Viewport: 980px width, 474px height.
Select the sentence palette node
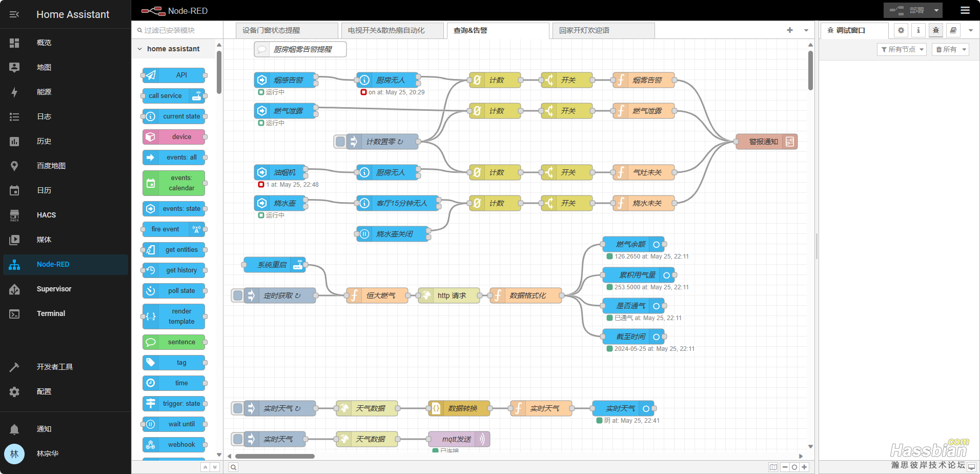(x=174, y=342)
